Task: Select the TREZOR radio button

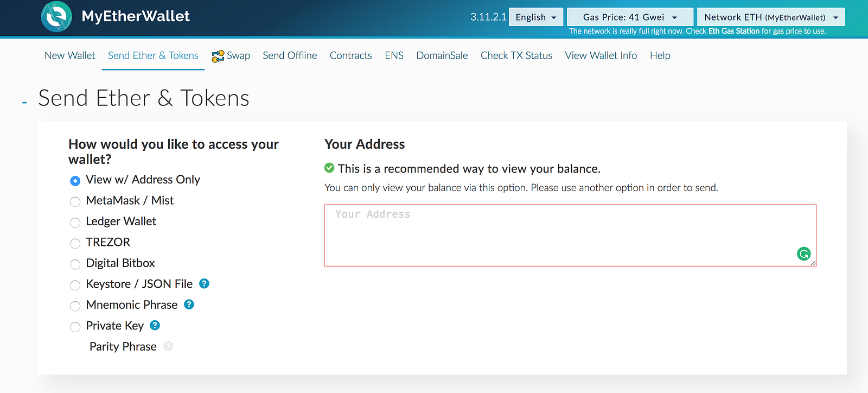Action: point(75,243)
